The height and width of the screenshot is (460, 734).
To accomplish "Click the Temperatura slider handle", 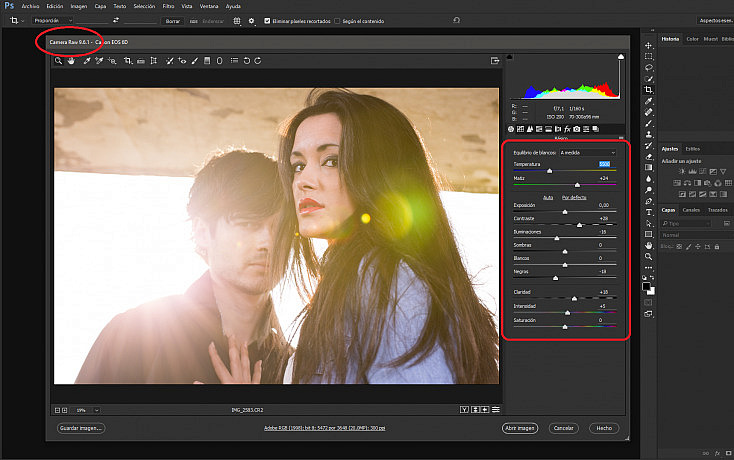I will pyautogui.click(x=550, y=171).
